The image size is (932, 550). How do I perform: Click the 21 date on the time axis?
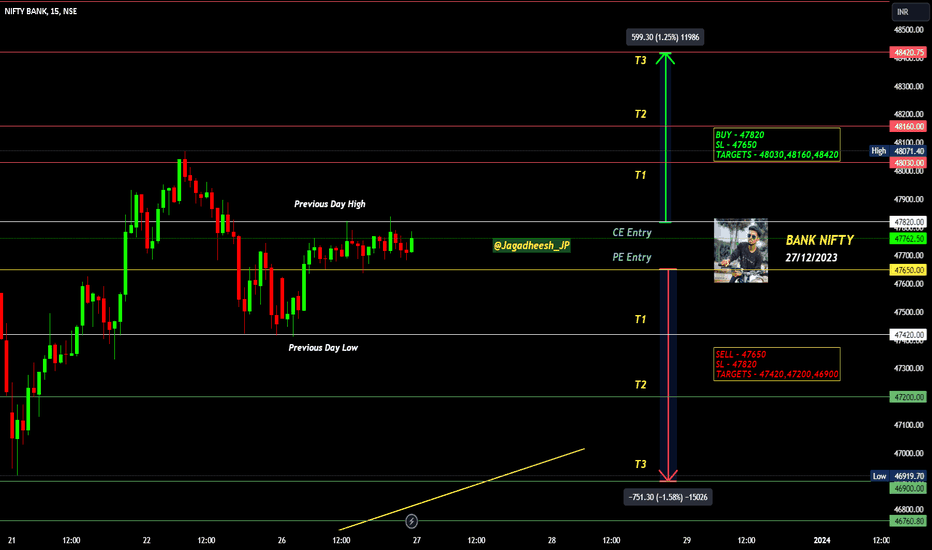12,540
